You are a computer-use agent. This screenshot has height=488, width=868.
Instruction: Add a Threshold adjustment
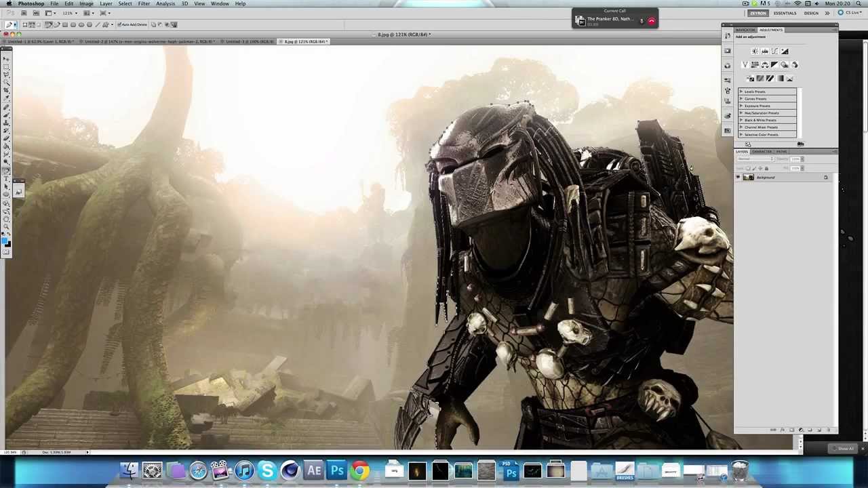tap(770, 79)
